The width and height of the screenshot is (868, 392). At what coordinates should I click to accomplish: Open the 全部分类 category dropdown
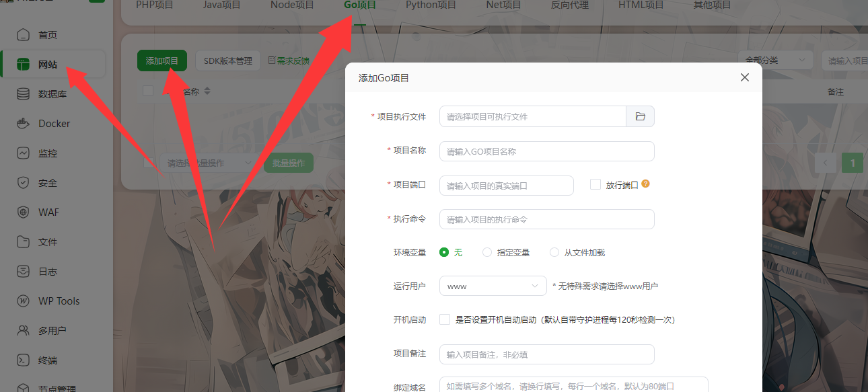[774, 61]
